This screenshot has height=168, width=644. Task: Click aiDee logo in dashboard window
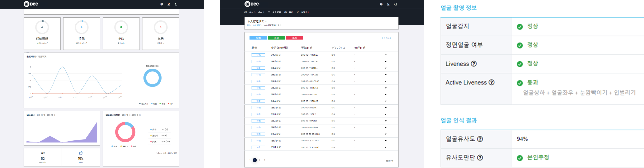[x=31, y=4]
